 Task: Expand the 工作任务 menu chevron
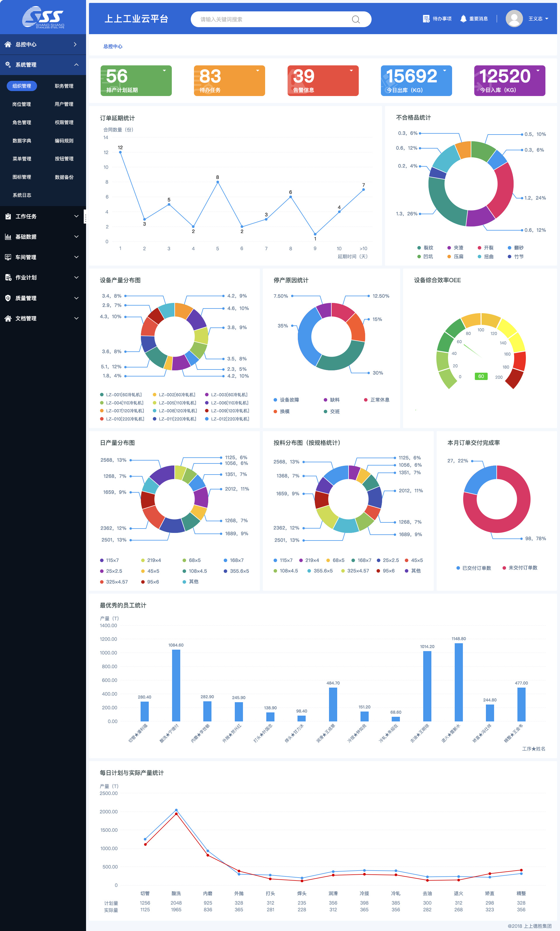[x=76, y=216]
